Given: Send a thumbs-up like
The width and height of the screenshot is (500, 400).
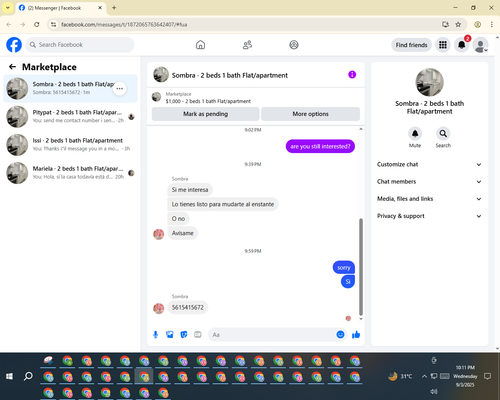Looking at the screenshot, I should tap(356, 334).
